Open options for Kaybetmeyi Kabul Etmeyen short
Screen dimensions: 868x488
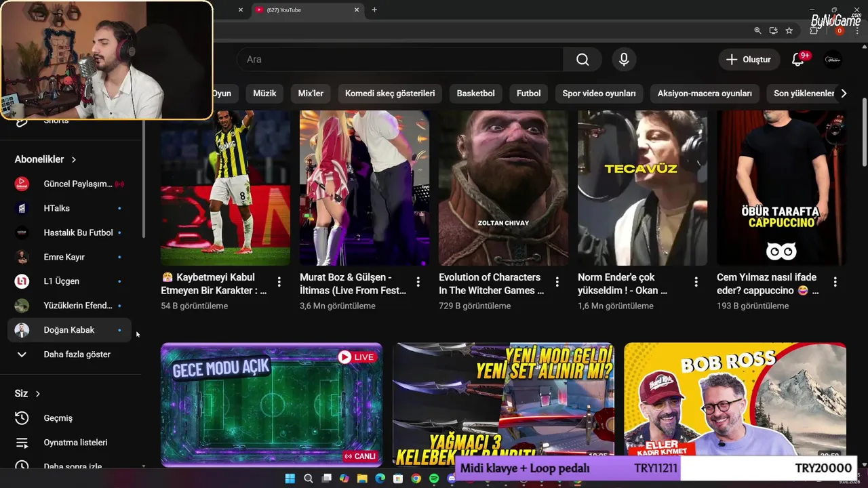pos(279,282)
